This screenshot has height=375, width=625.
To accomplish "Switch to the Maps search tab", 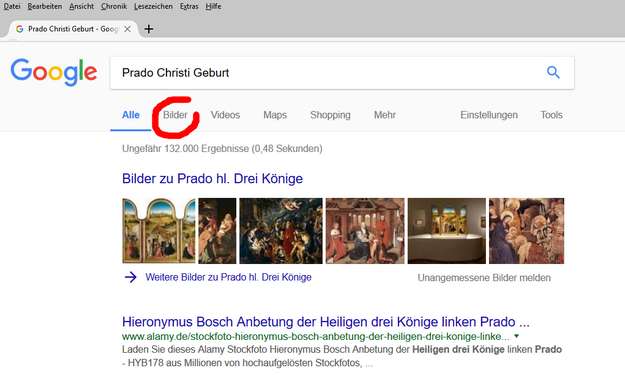I will point(275,115).
